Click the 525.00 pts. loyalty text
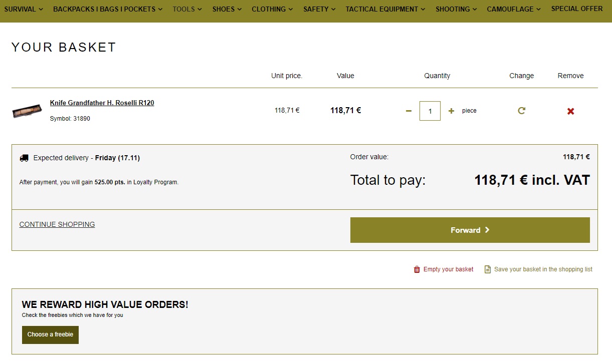This screenshot has width=612, height=364. click(x=110, y=182)
